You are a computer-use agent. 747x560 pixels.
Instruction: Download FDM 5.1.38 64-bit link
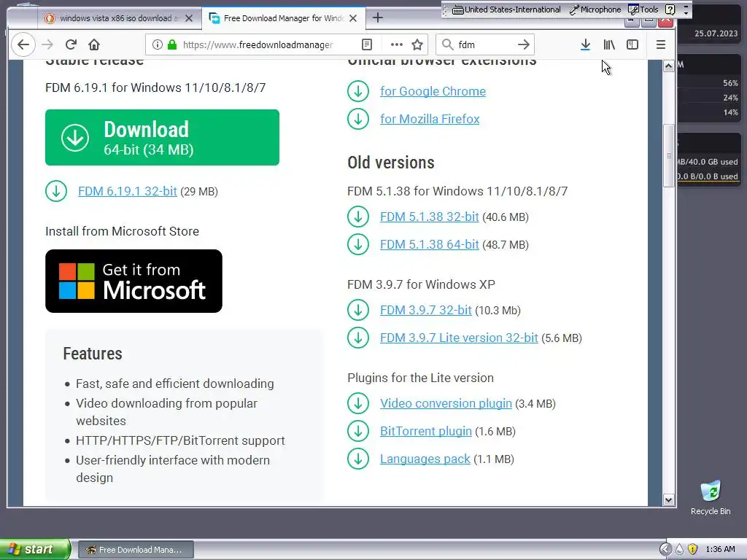point(429,244)
